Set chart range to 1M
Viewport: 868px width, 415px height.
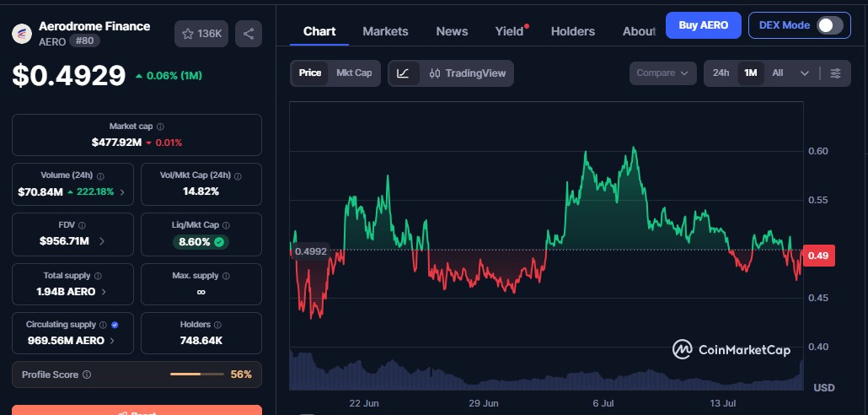tap(751, 73)
